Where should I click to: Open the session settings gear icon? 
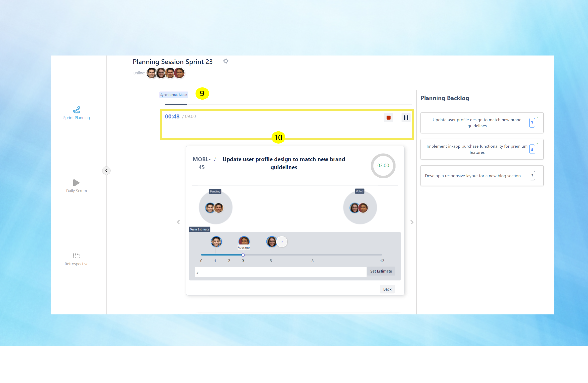[225, 61]
